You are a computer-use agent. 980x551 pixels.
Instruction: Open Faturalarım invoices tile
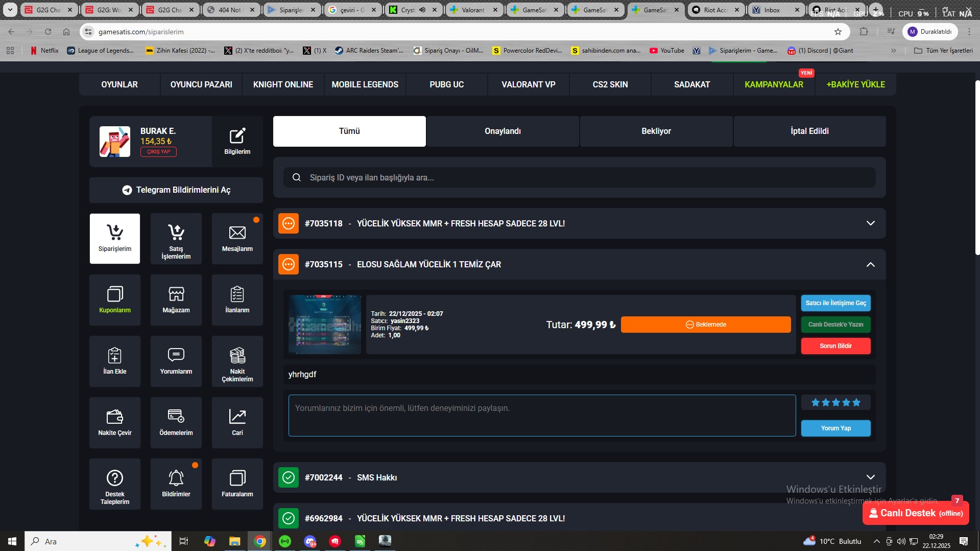[237, 484]
